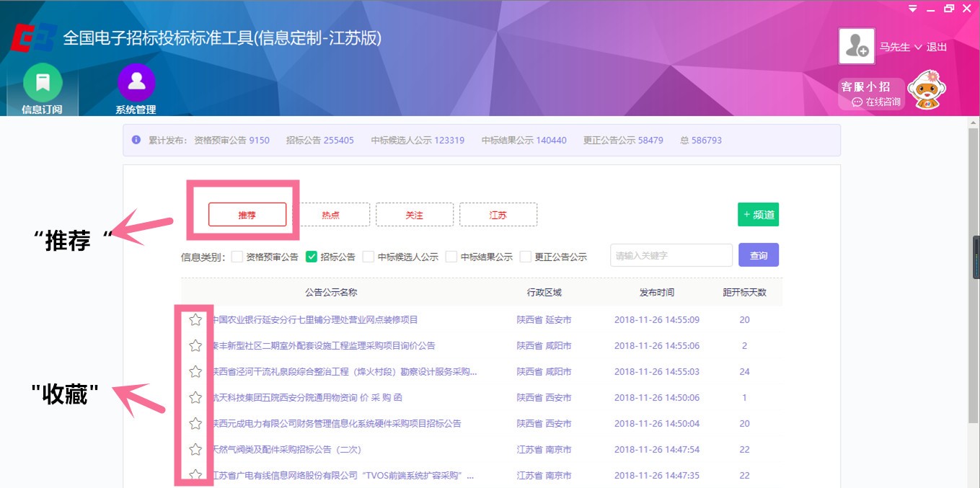Click the keyword search input field
This screenshot has height=488, width=980.
pyautogui.click(x=671, y=255)
